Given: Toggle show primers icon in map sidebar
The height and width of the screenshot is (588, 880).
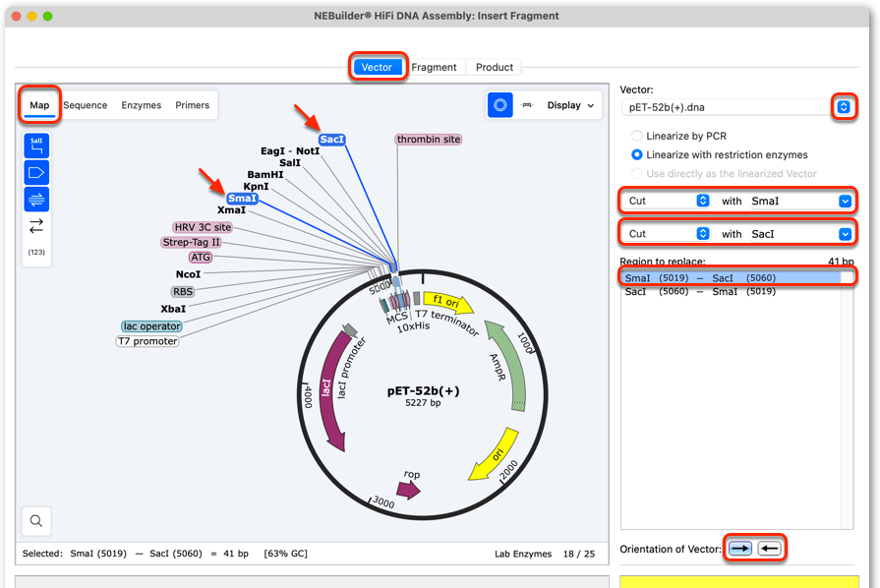Looking at the screenshot, I should pos(36,200).
